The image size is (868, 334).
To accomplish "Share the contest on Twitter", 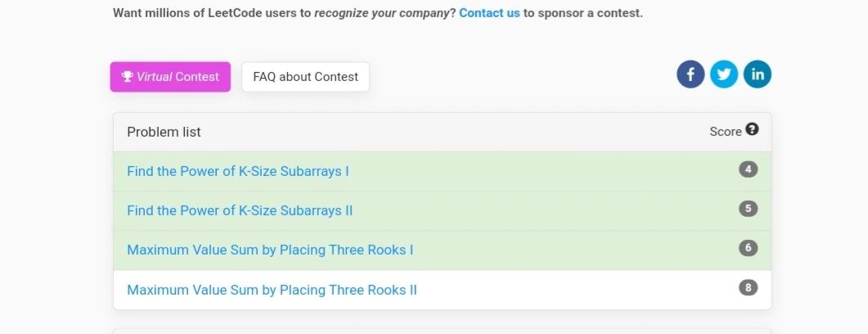I will pyautogui.click(x=723, y=74).
